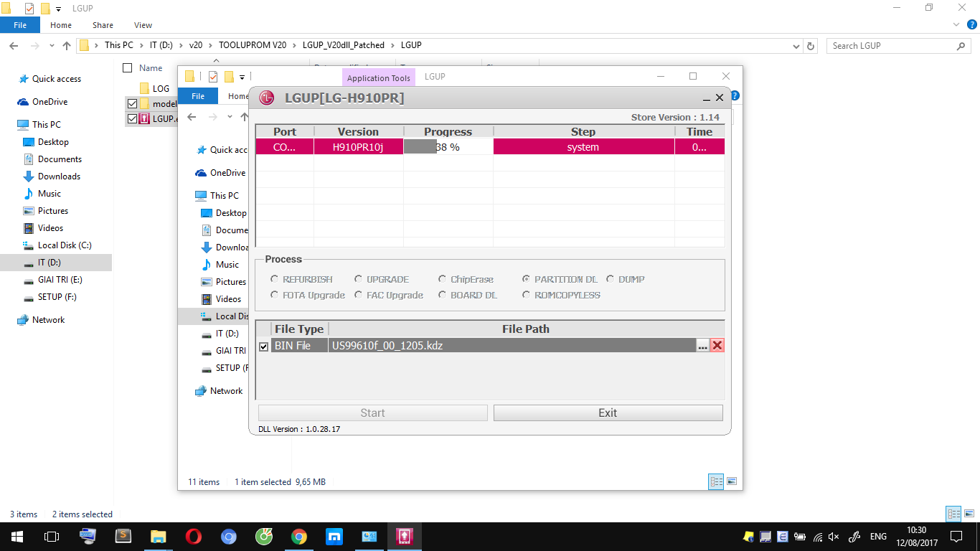Click the refresh button beside the address bar
The width and height of the screenshot is (980, 551).
811,46
